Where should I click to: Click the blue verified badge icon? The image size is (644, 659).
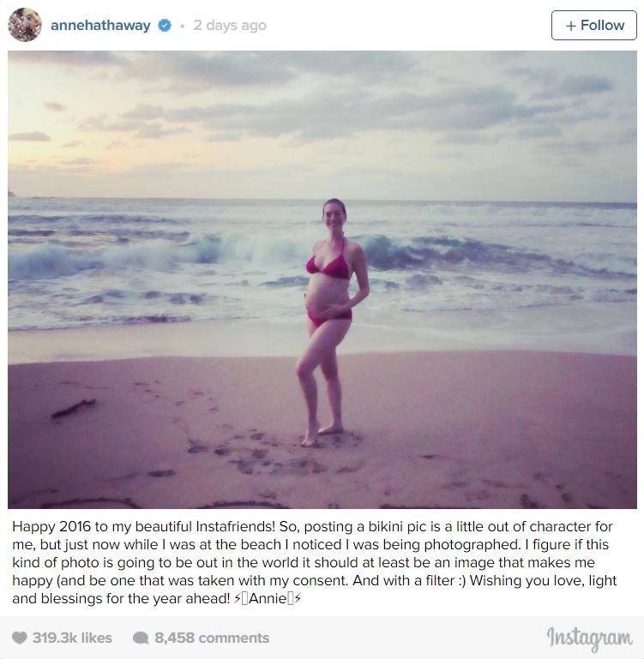(165, 25)
